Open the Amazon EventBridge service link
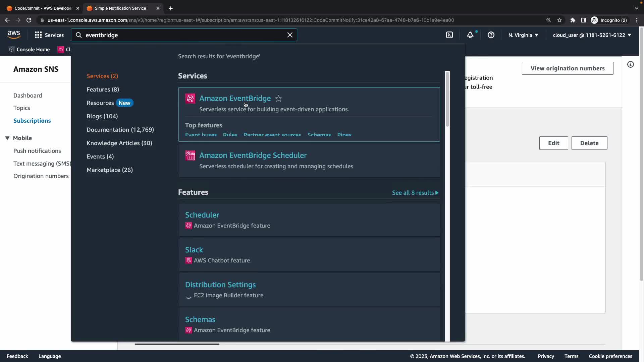 coord(235,98)
